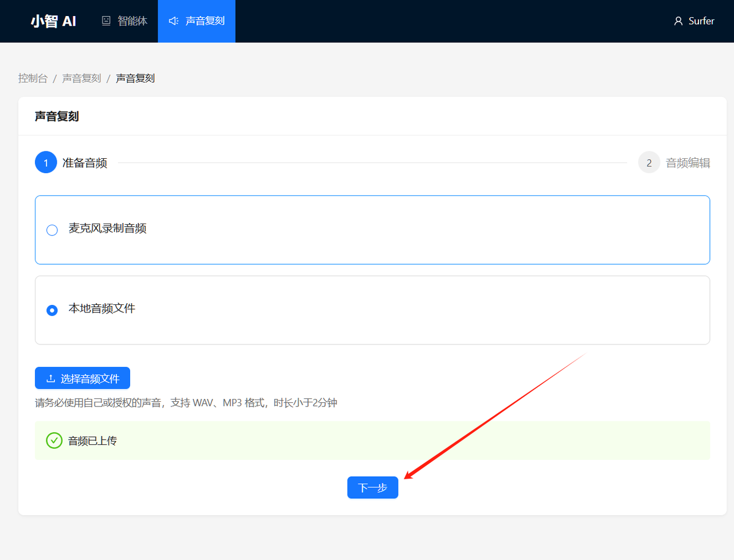Click the 智能体 robot icon in navbar
The image size is (734, 560).
click(106, 21)
